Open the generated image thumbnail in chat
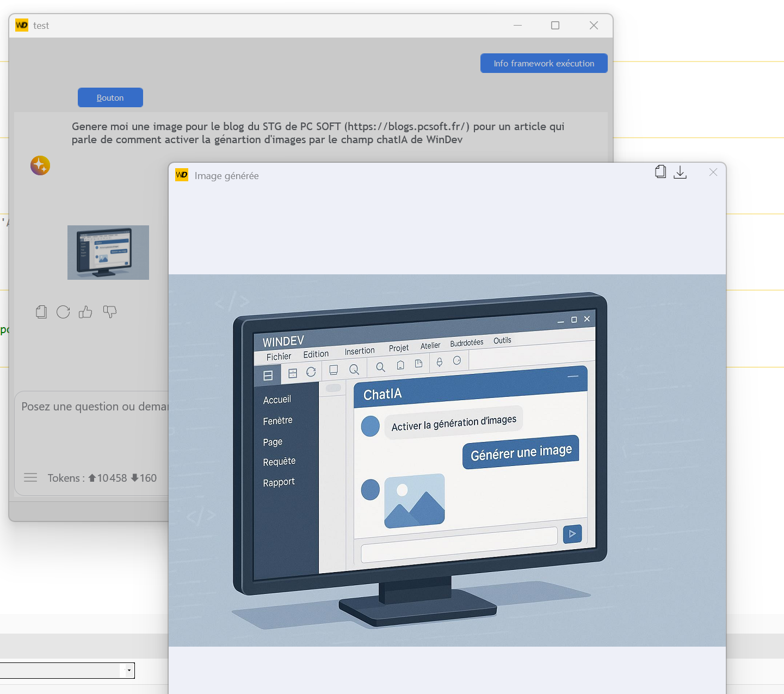Viewport: 784px width, 694px height. tap(108, 253)
